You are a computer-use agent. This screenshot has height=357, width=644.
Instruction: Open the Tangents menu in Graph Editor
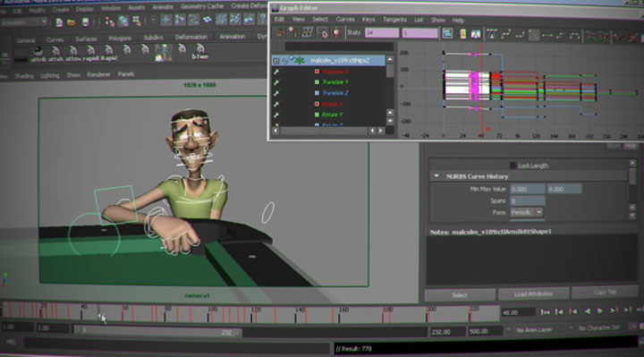[x=394, y=20]
